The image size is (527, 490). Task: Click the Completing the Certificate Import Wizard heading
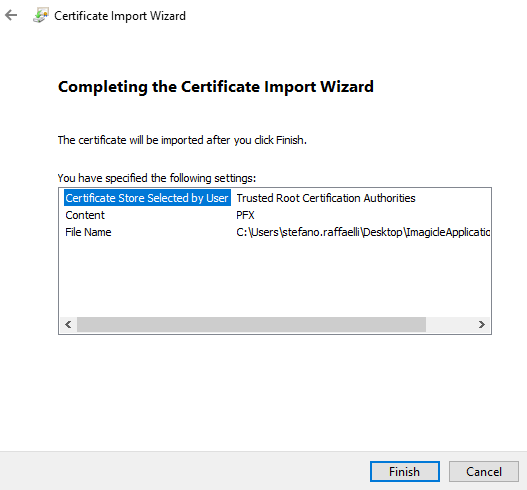pos(216,87)
